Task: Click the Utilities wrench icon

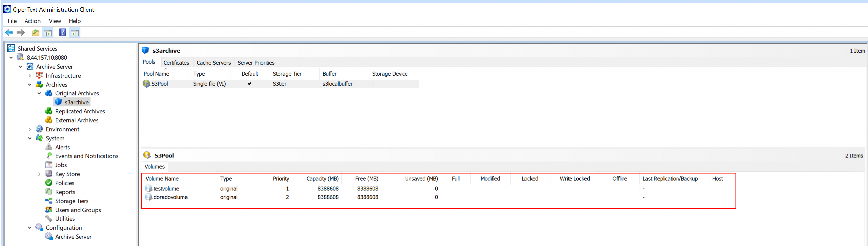Action: click(49, 218)
